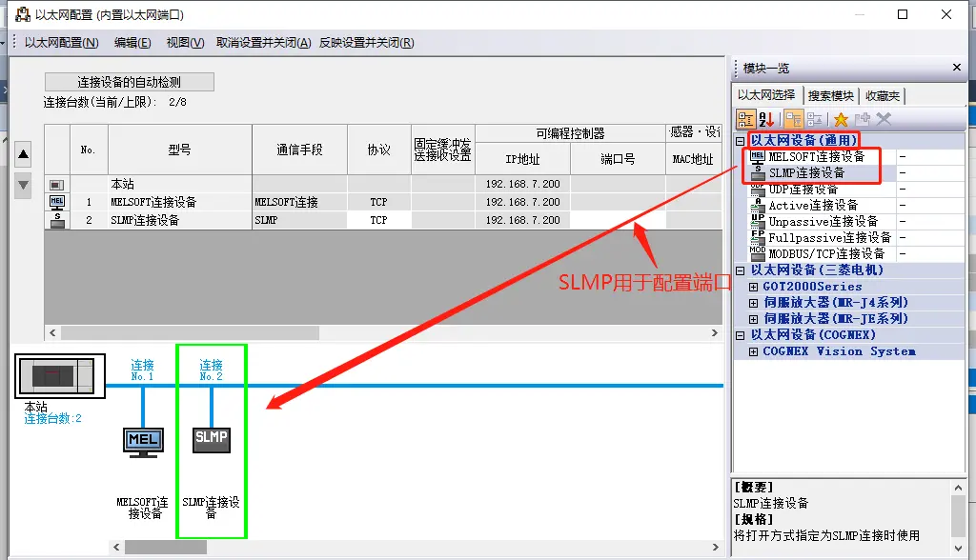Move row down with grey down-arrow button
The image size is (976, 560).
(23, 186)
